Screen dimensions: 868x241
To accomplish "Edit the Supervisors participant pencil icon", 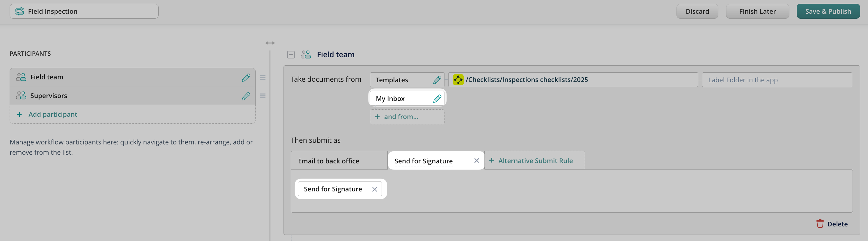I will pyautogui.click(x=246, y=96).
